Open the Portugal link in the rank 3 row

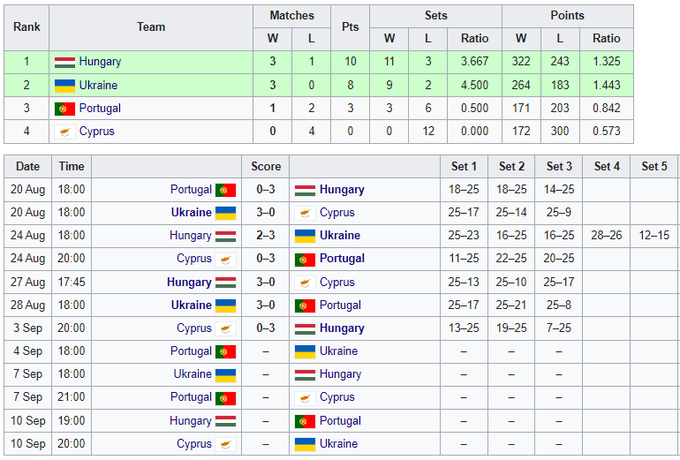point(101,108)
